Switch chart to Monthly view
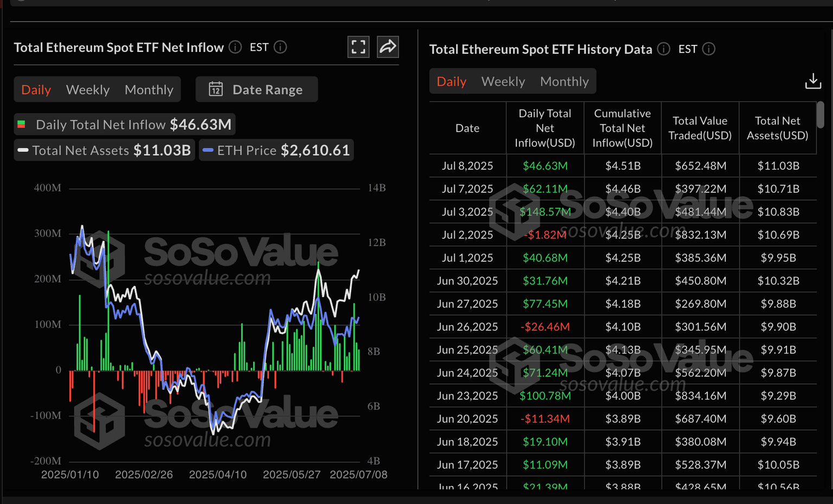Image resolution: width=833 pixels, height=504 pixels. [149, 89]
